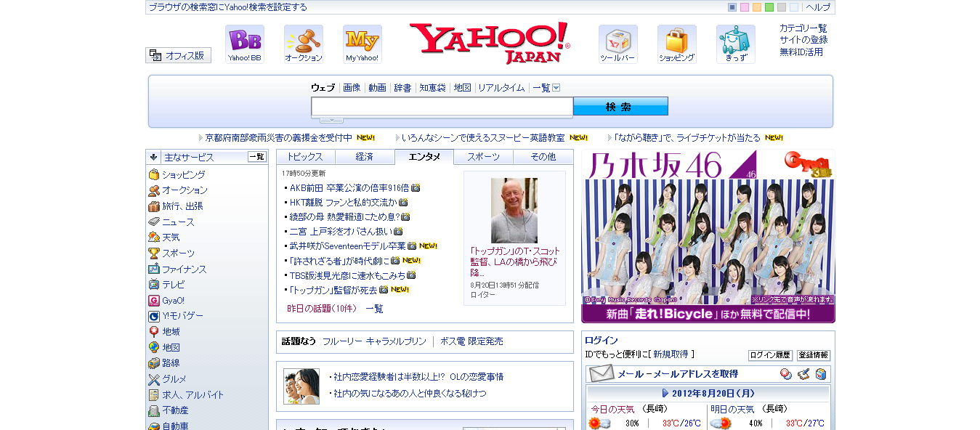Open the Top Gun director photo thumbnail
The image size is (980, 430).
tap(514, 211)
